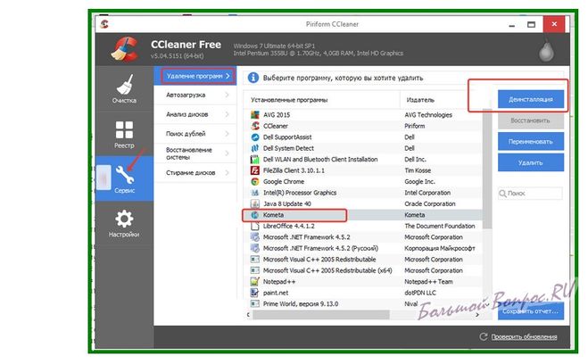Screen dimensions: 588x364
Task: Focus the Поиск search field
Action: coord(530,194)
